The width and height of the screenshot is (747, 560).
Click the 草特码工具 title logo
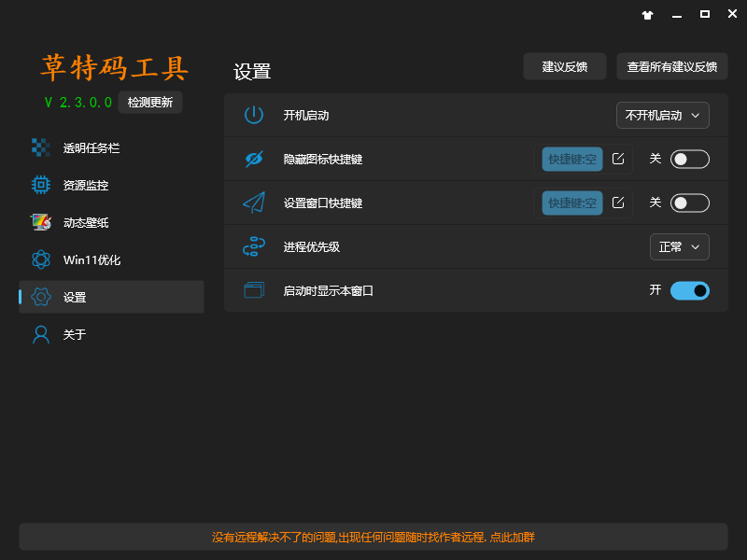(x=114, y=67)
